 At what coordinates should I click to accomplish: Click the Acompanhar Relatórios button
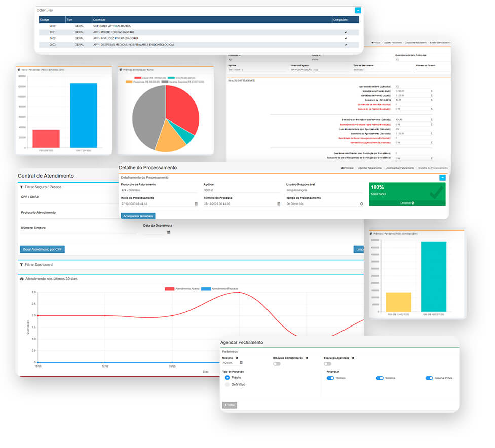point(138,216)
